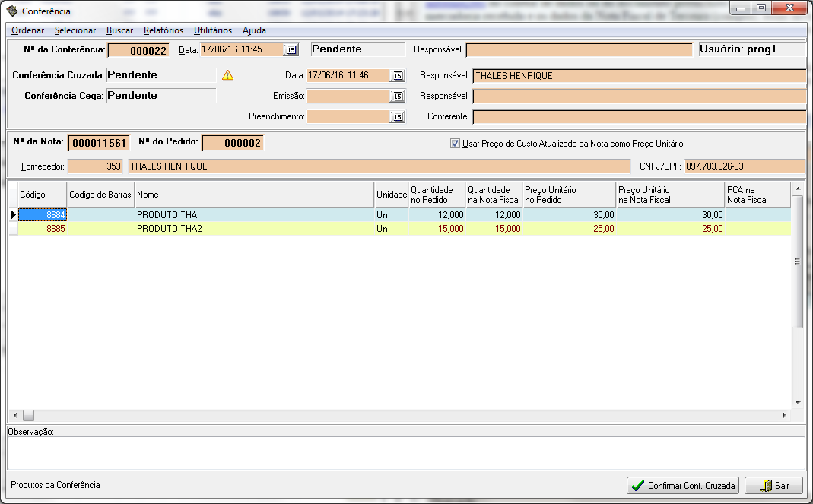Viewport: 813px width, 504px height.
Task: Click the horizontal scrollbar thumb of grid
Action: [x=28, y=415]
